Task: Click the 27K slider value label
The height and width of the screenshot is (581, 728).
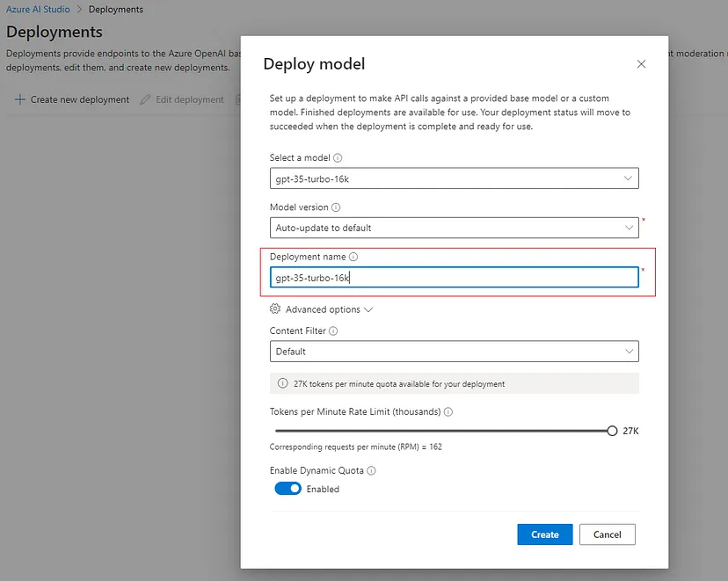Action: click(630, 431)
